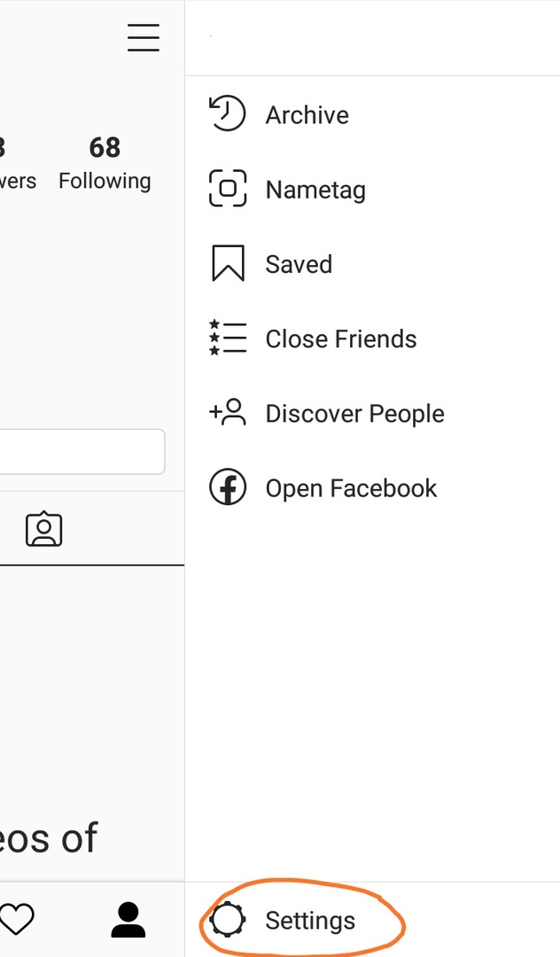View the 68 Following list
The width and height of the screenshot is (560, 957).
pos(105,163)
